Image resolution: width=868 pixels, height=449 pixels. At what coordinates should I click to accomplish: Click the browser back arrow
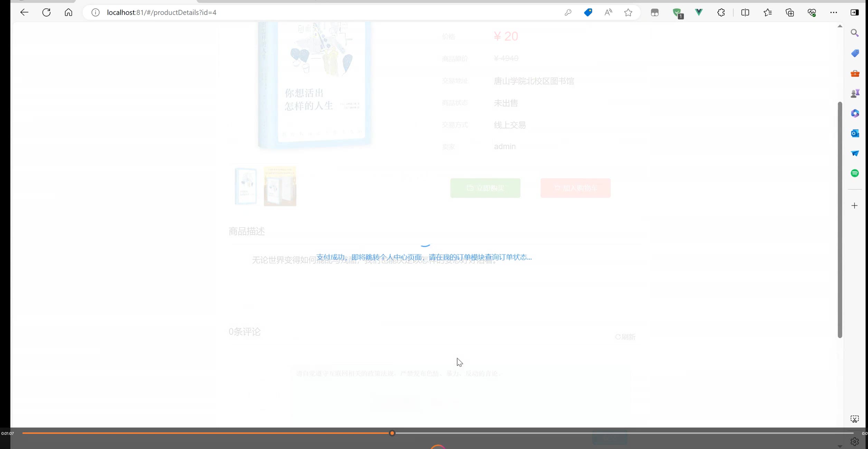tap(24, 12)
